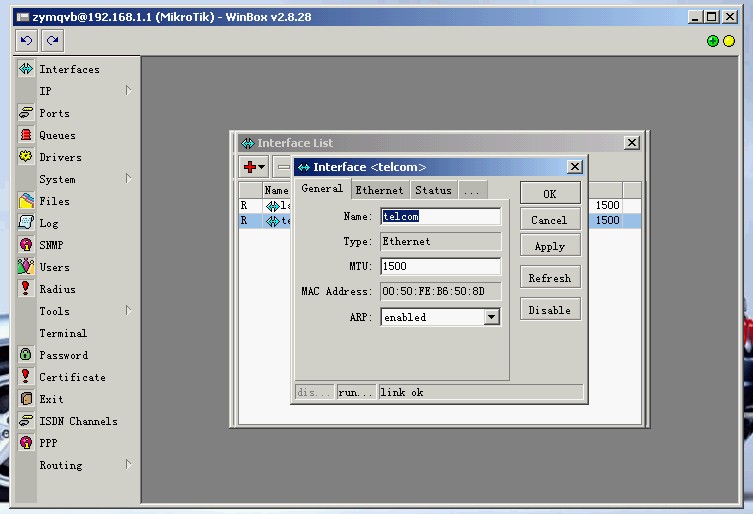Expand the Routing submenu
This screenshot has height=514, width=753.
[x=128, y=464]
